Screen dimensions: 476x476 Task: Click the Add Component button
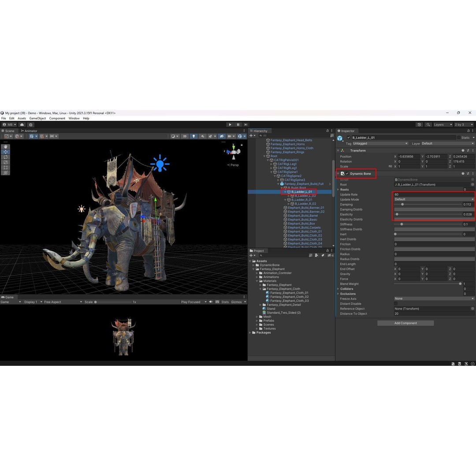pos(405,323)
